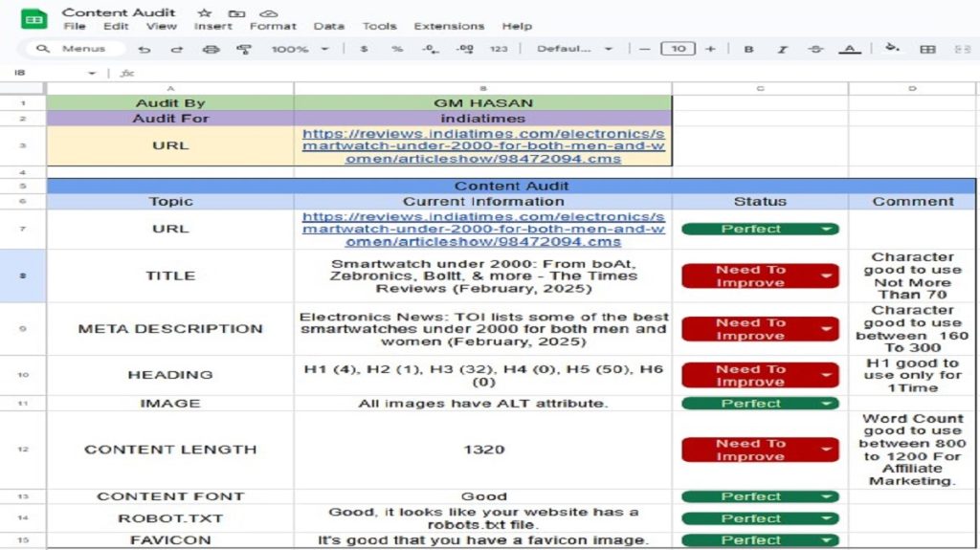Check cloud save status icon
Screen dimensions: 980x550
(268, 13)
